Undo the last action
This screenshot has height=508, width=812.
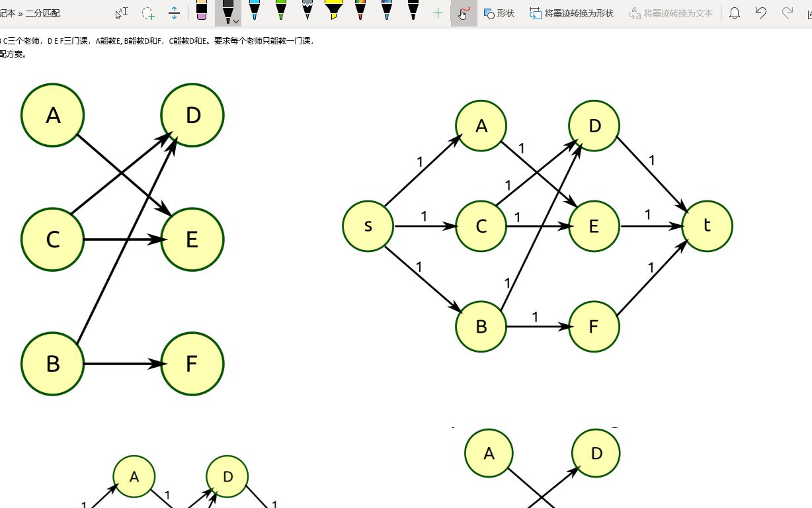pyautogui.click(x=761, y=13)
